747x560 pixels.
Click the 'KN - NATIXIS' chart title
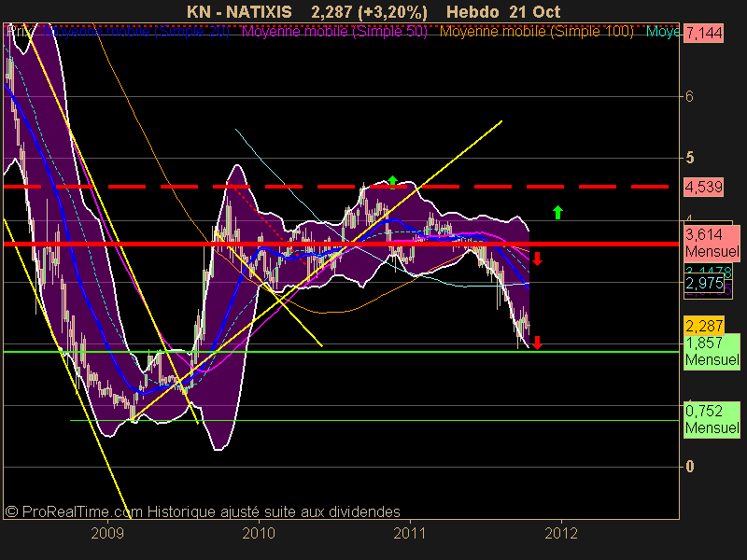pos(239,12)
